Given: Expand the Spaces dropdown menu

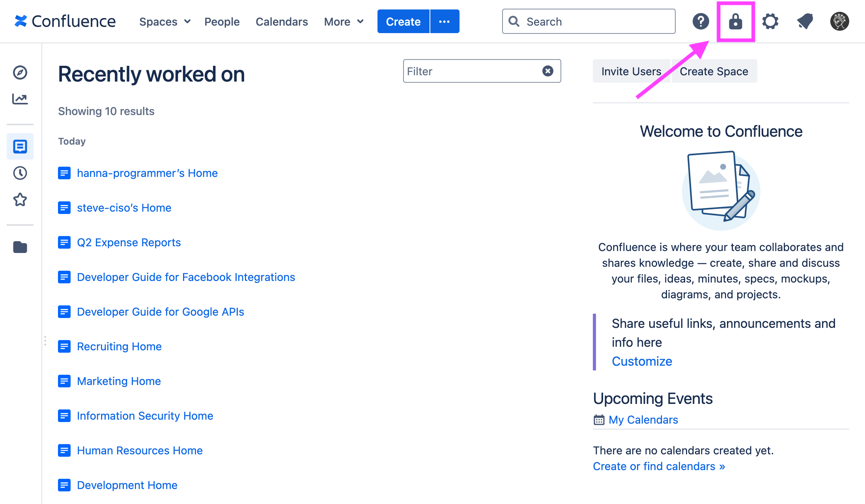Looking at the screenshot, I should (164, 22).
